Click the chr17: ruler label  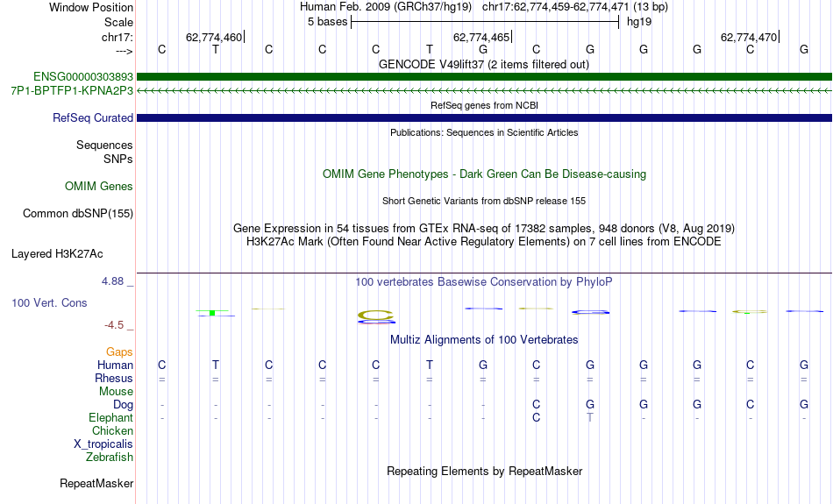tap(117, 37)
